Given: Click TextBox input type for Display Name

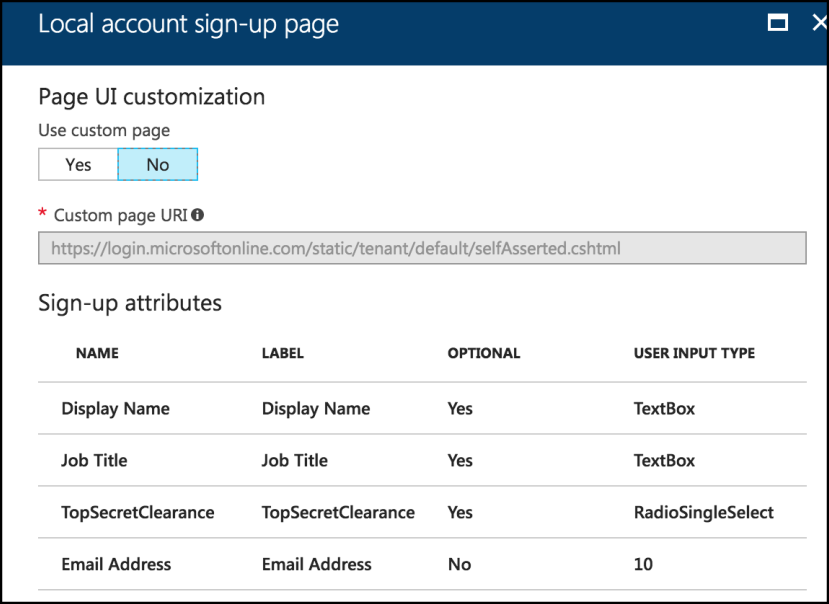Looking at the screenshot, I should [x=664, y=408].
